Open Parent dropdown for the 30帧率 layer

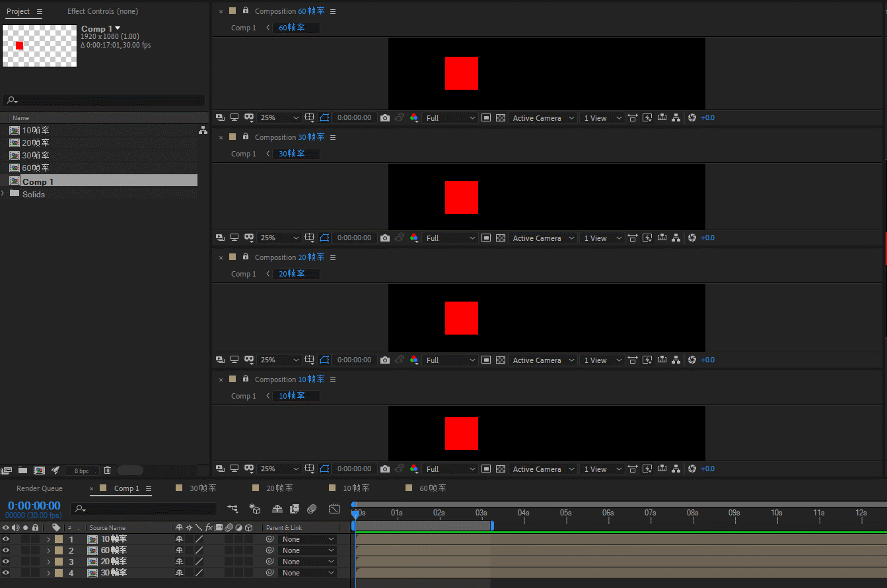(308, 573)
